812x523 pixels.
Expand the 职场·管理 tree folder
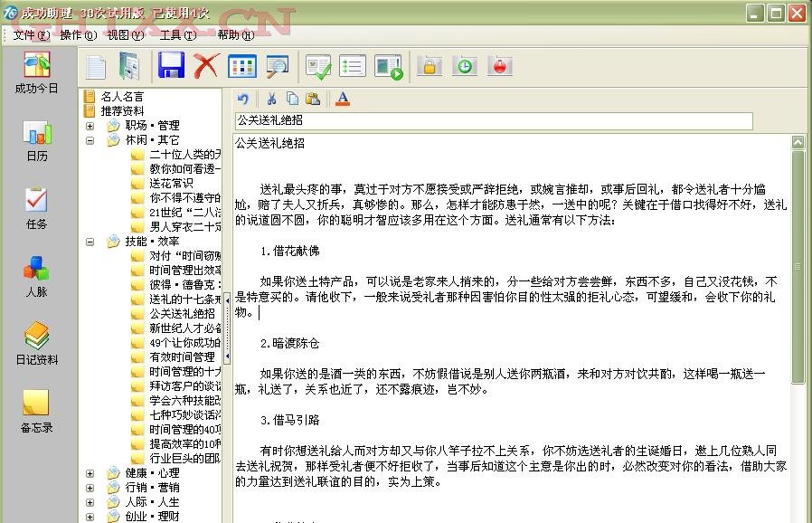pyautogui.click(x=90, y=126)
